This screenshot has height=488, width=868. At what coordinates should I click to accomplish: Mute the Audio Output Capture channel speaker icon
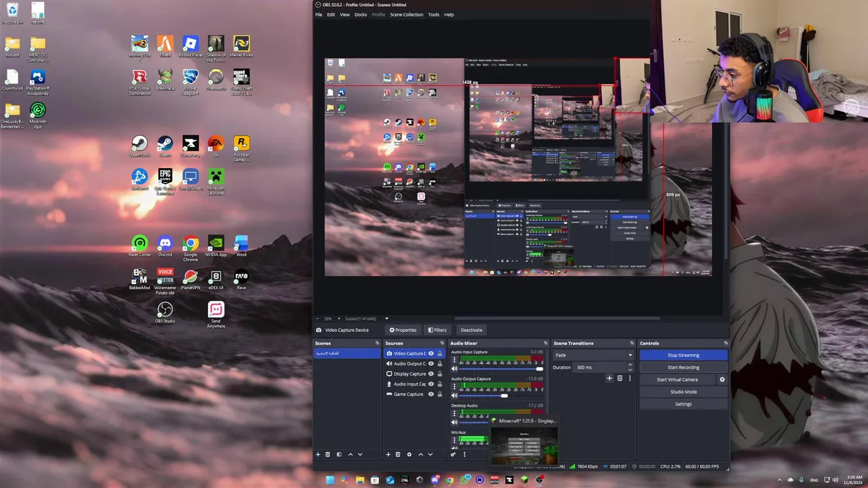click(454, 395)
